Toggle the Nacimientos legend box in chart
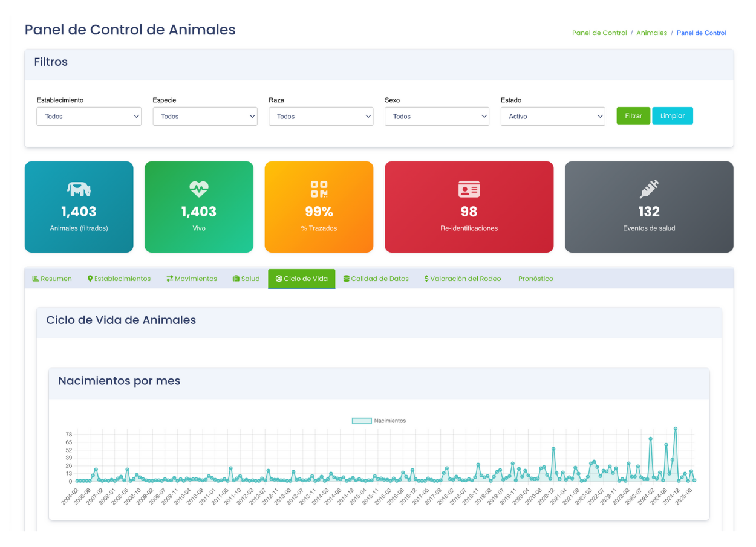This screenshot has width=756, height=547. click(362, 421)
